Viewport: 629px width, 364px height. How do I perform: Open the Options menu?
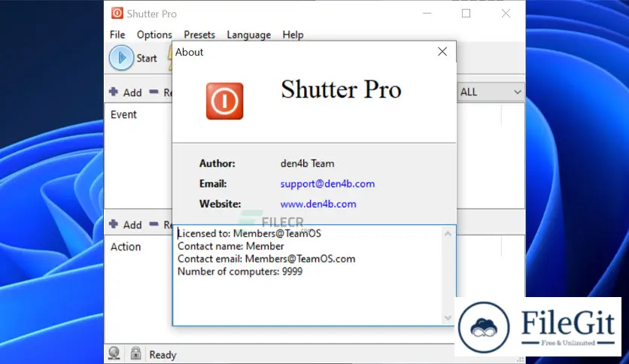pyautogui.click(x=154, y=35)
